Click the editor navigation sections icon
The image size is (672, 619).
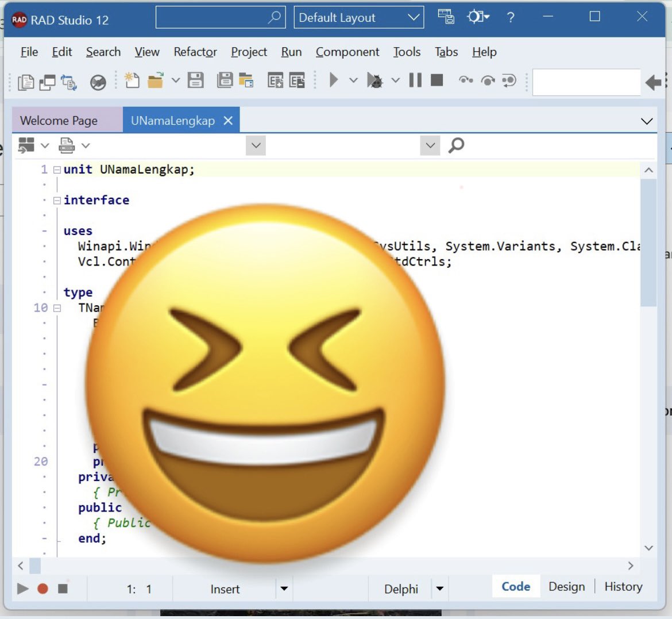point(26,145)
